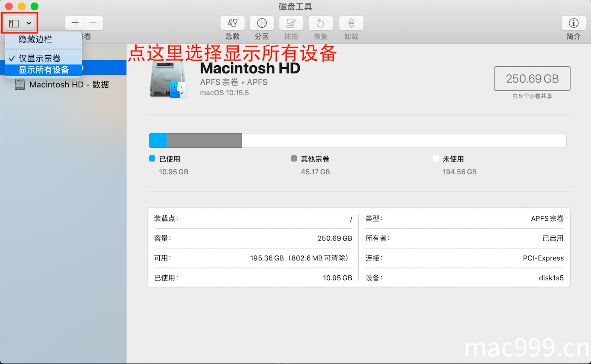Click the remove volume minus button
The height and width of the screenshot is (364, 591).
coord(93,23)
